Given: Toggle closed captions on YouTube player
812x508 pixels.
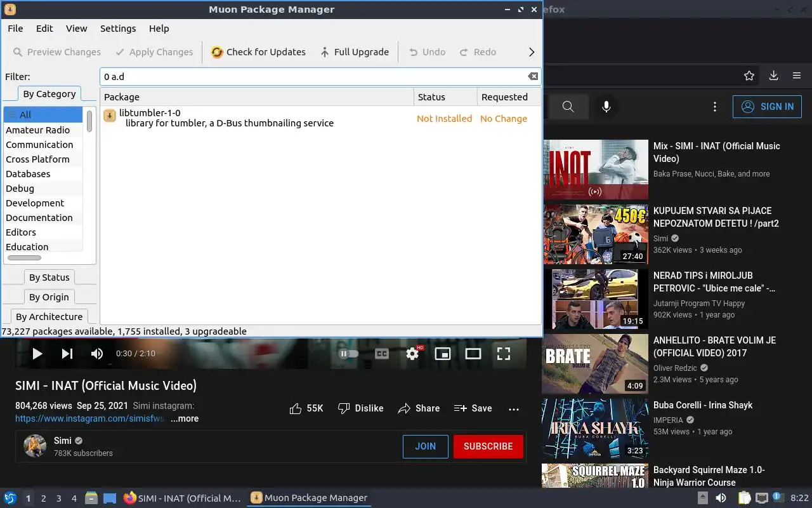Looking at the screenshot, I should point(382,354).
